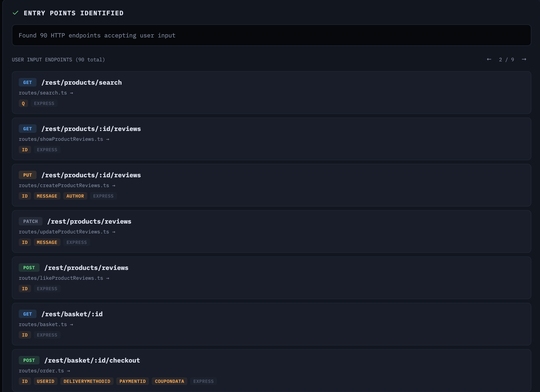
Task: Select the GET /rest/products/search endpoint
Action: 81,83
